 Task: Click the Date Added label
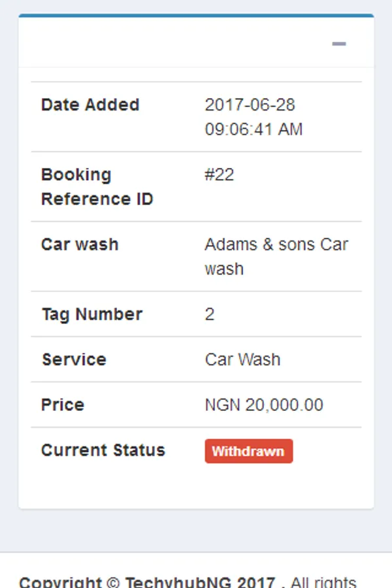(90, 105)
